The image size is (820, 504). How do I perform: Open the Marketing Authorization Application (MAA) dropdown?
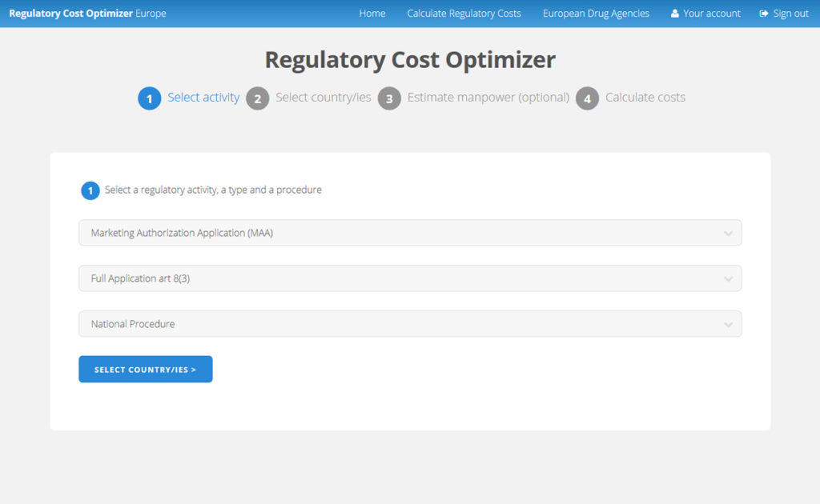click(x=409, y=233)
